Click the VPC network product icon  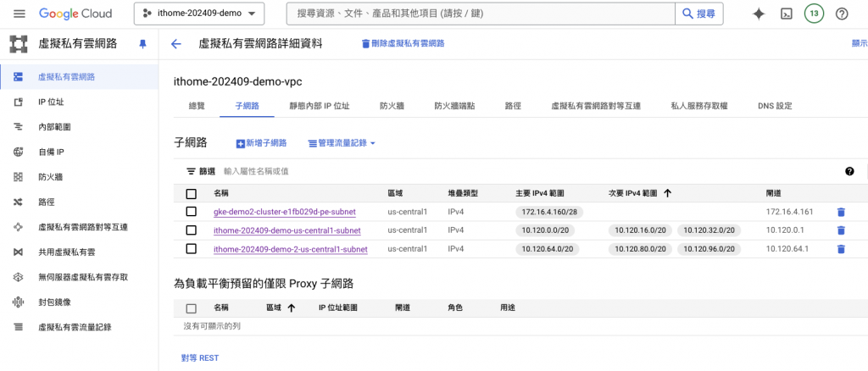click(19, 44)
